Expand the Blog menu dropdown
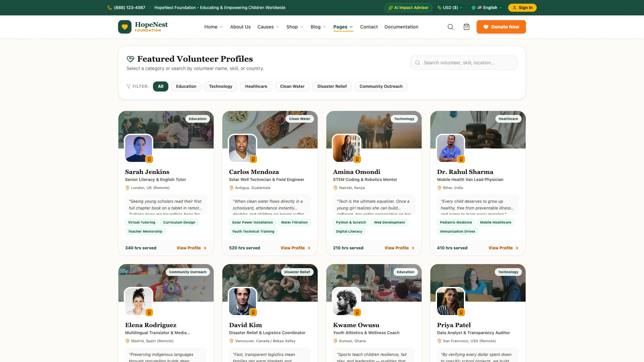Screen dimensions: 644x362 click(318, 27)
